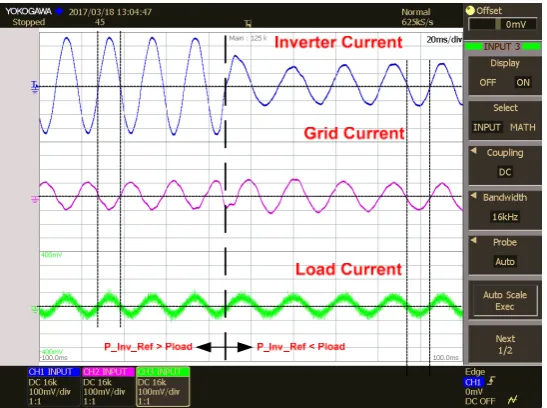The width and height of the screenshot is (547, 408).
Task: Click the Probe menu left arrow
Action: [x=473, y=240]
